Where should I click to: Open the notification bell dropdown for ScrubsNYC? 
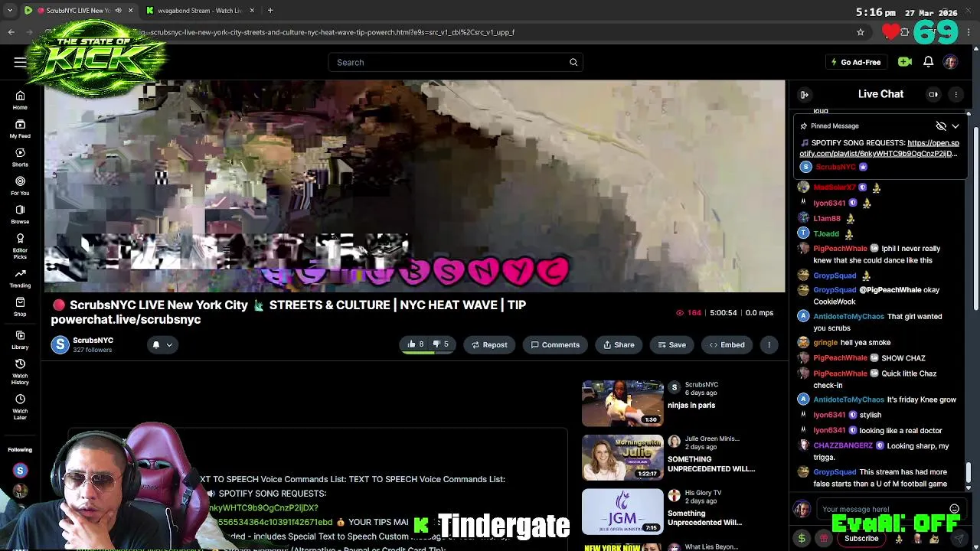(162, 345)
